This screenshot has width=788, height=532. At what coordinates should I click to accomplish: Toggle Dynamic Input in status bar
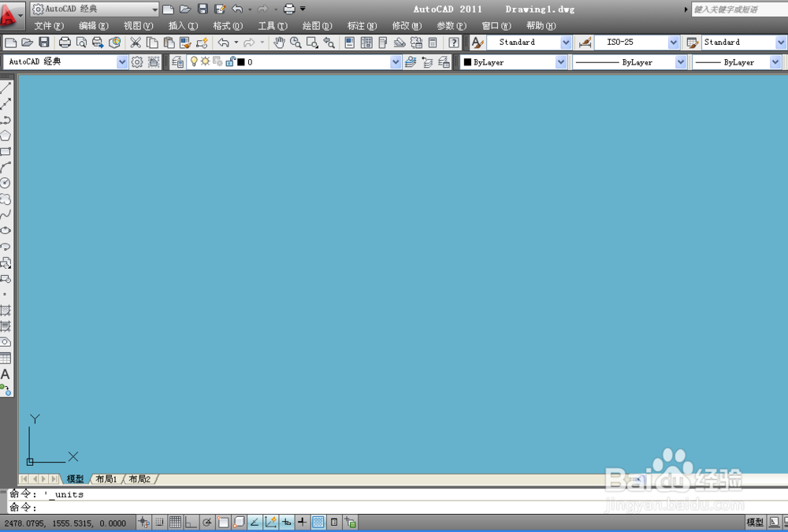coord(287,523)
